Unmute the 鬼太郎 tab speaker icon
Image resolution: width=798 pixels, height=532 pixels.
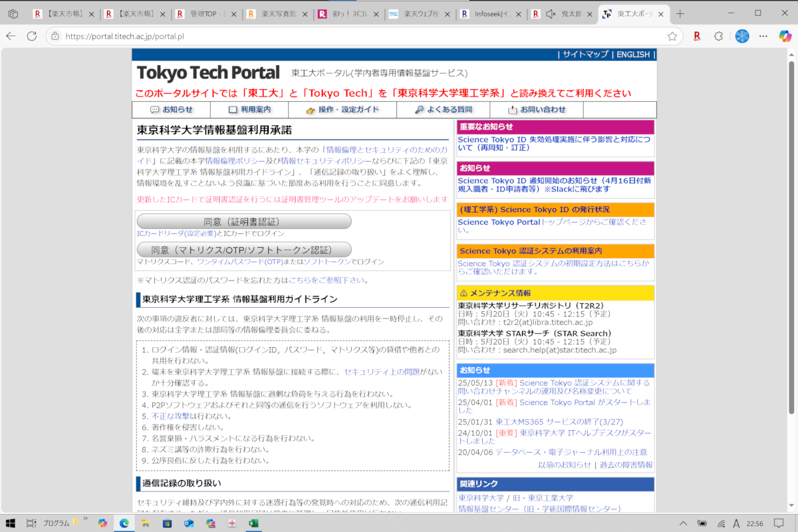pyautogui.click(x=551, y=13)
